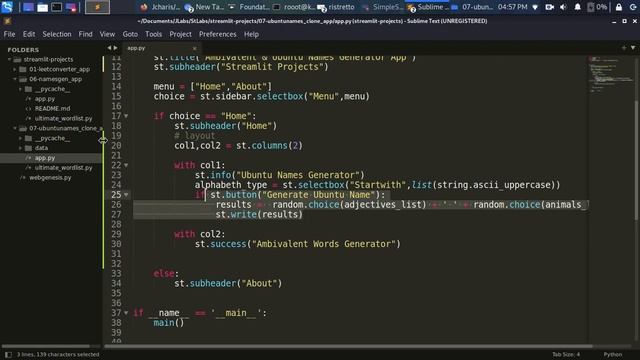The image size is (640, 360).
Task: Expand the data folder
Action: point(20,148)
